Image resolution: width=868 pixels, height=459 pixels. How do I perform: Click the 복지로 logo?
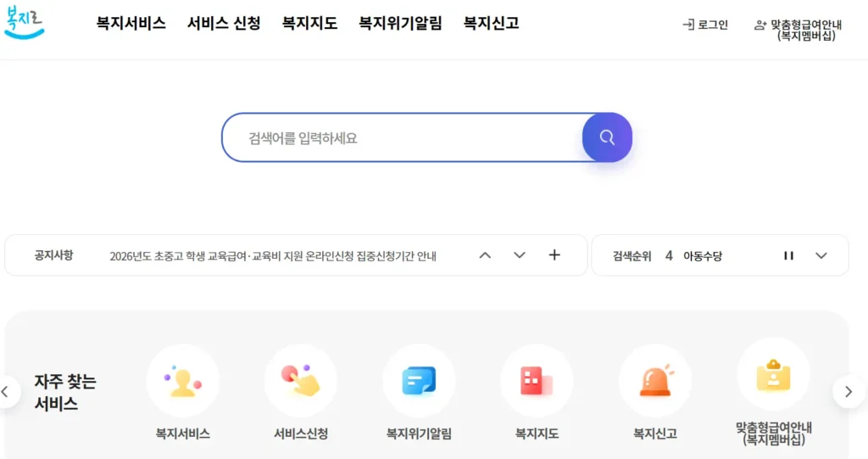[24, 22]
